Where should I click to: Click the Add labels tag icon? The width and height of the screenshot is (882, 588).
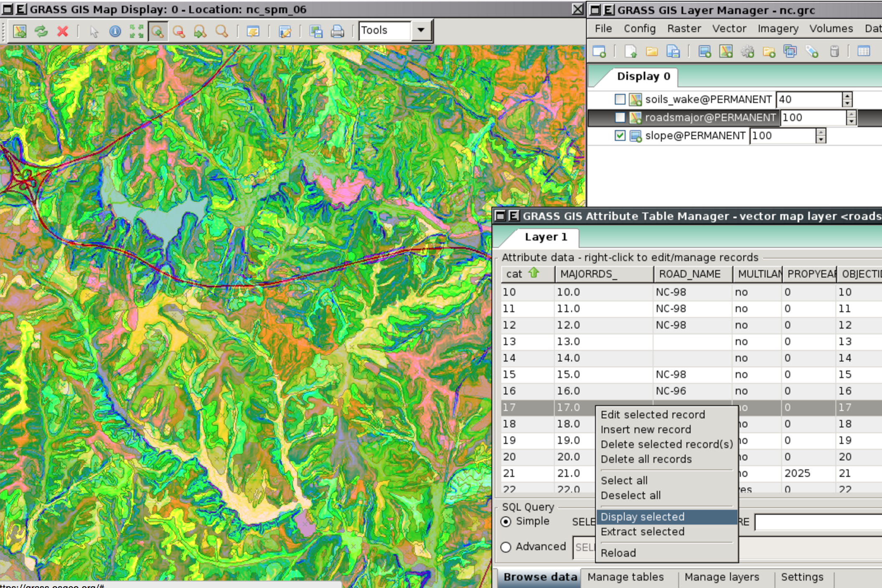(x=812, y=51)
